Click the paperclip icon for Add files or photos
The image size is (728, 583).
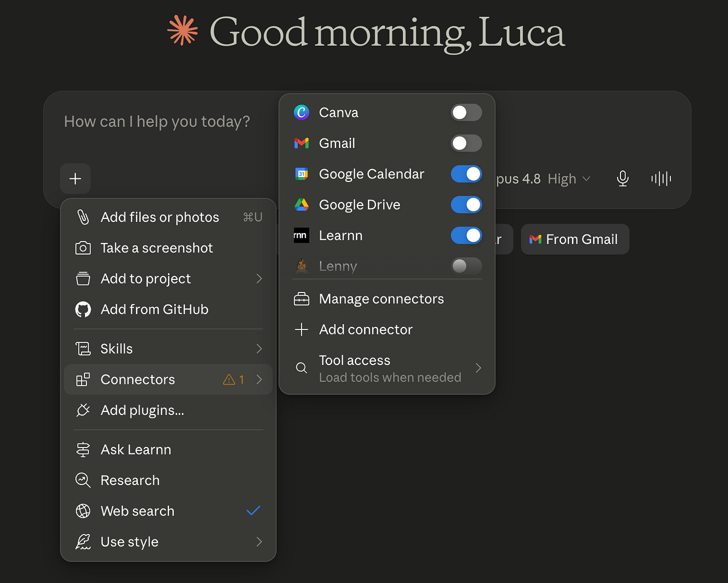[x=83, y=217]
